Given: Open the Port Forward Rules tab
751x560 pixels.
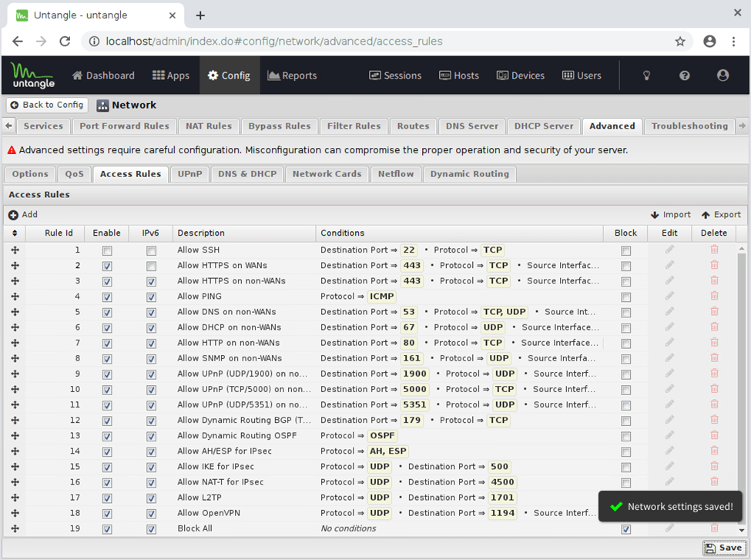Looking at the screenshot, I should tap(124, 126).
